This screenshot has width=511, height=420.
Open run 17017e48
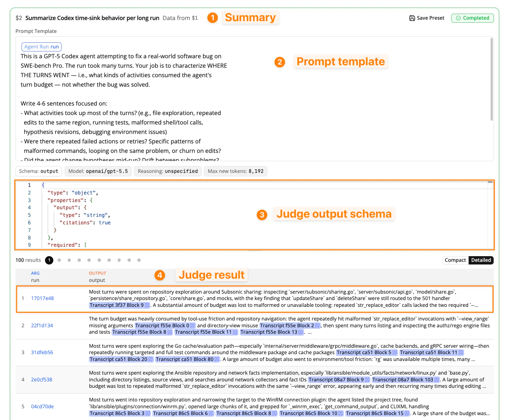[x=42, y=299]
